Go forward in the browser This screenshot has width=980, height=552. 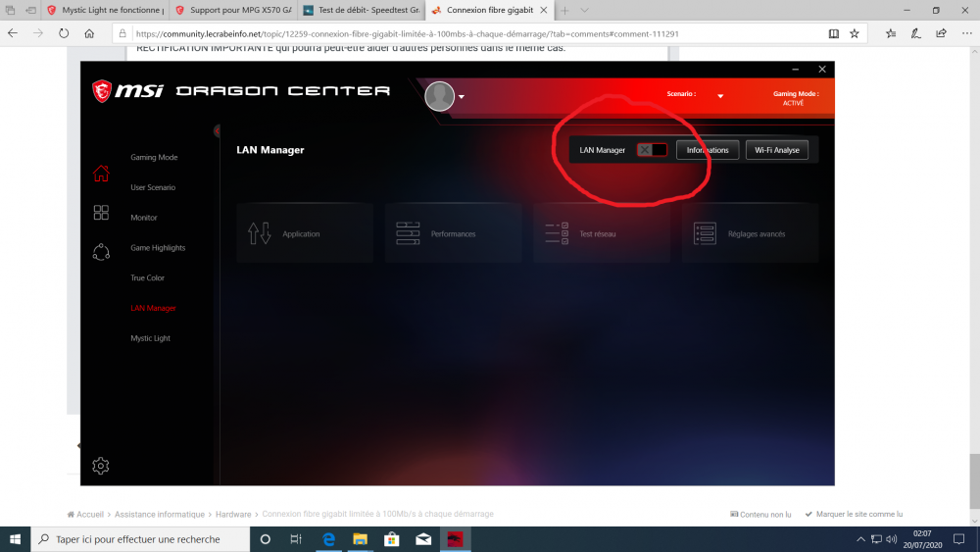(x=38, y=33)
